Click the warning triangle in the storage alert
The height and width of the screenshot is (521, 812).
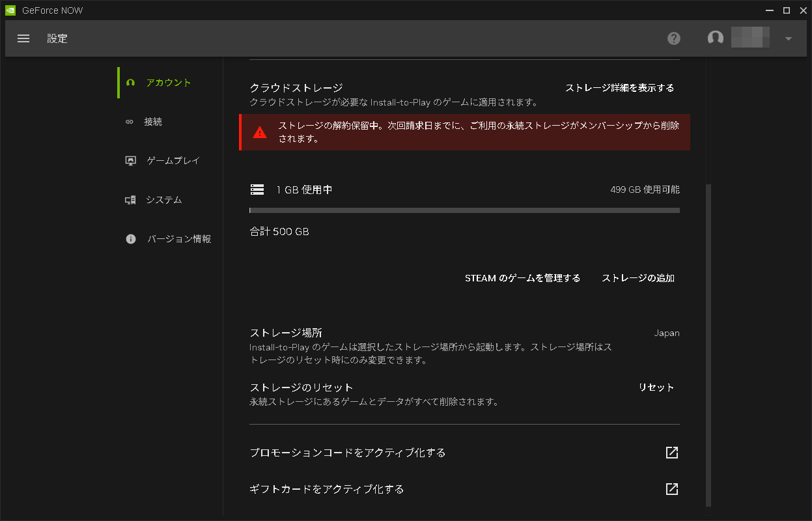[x=260, y=133]
